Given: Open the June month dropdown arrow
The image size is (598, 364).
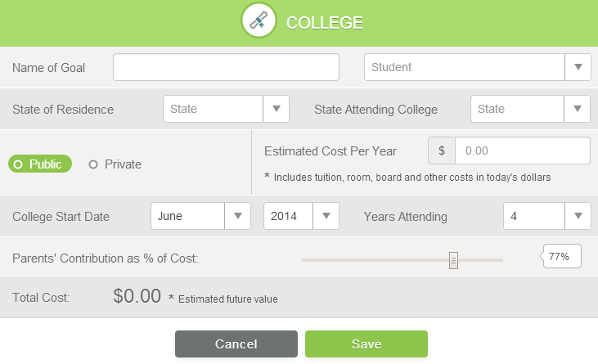Looking at the screenshot, I should (237, 216).
